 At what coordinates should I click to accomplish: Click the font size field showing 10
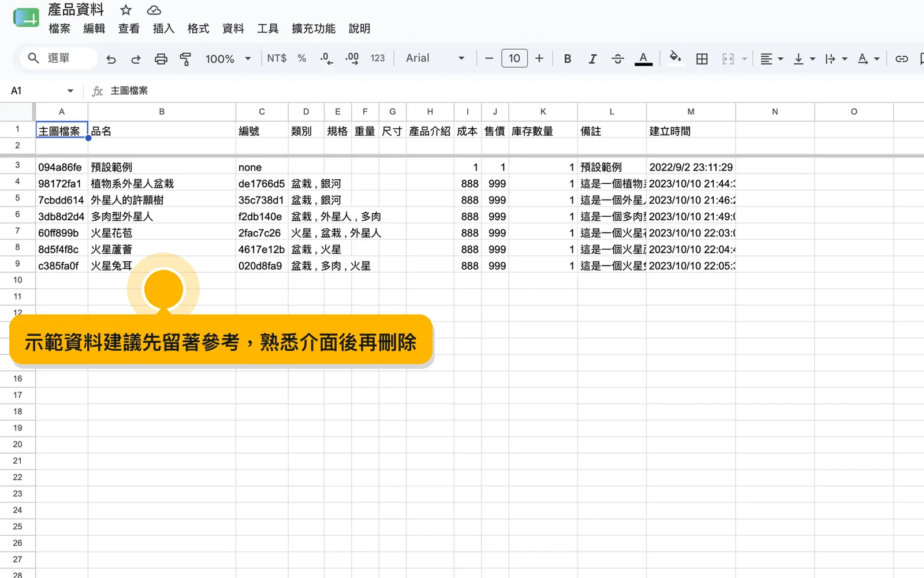[515, 58]
